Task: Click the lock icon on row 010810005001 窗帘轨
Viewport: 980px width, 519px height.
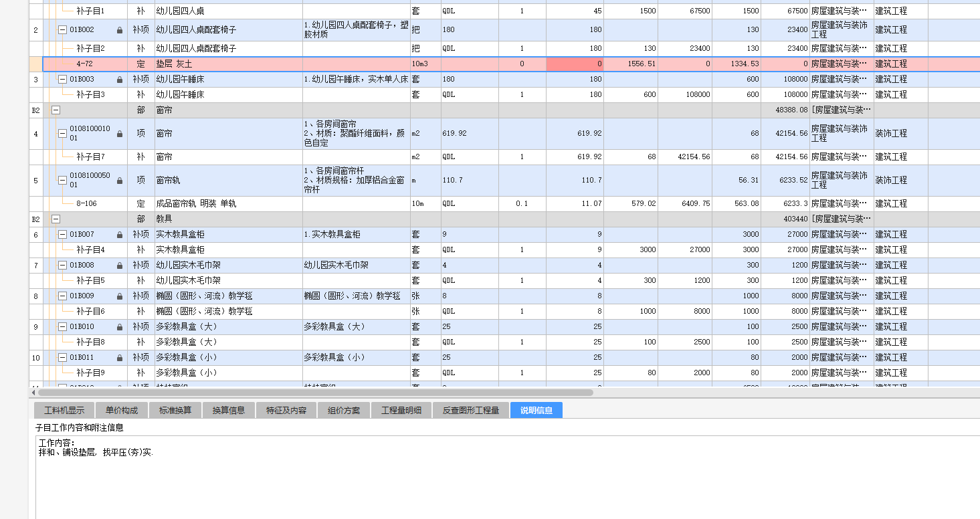Action: point(120,181)
